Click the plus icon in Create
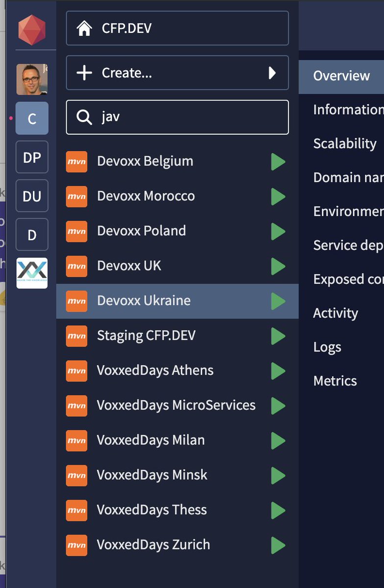The image size is (384, 588). coord(84,73)
